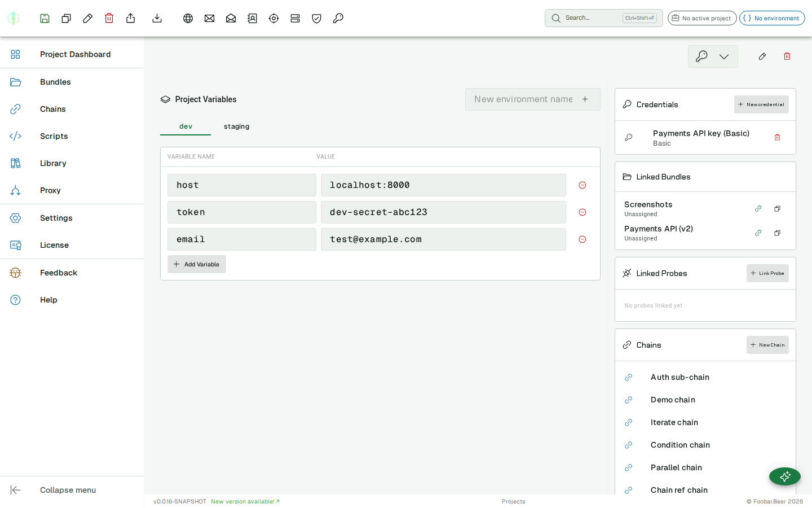This screenshot has width=812, height=508.
Task: Click the New credential button
Action: tap(761, 104)
